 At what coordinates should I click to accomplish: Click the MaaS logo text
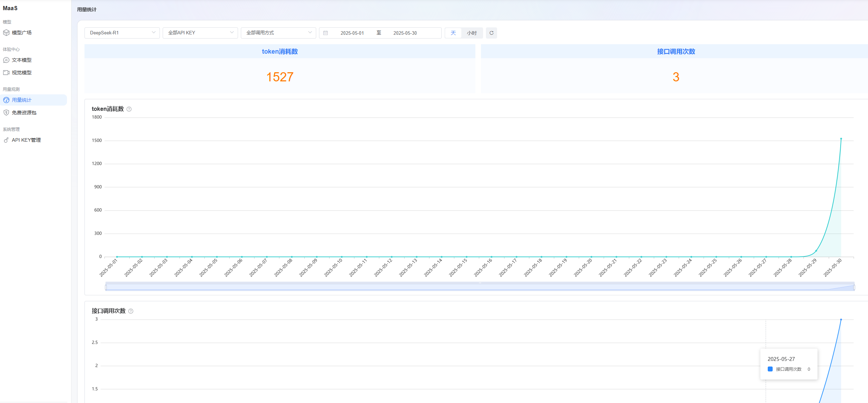pyautogui.click(x=10, y=8)
